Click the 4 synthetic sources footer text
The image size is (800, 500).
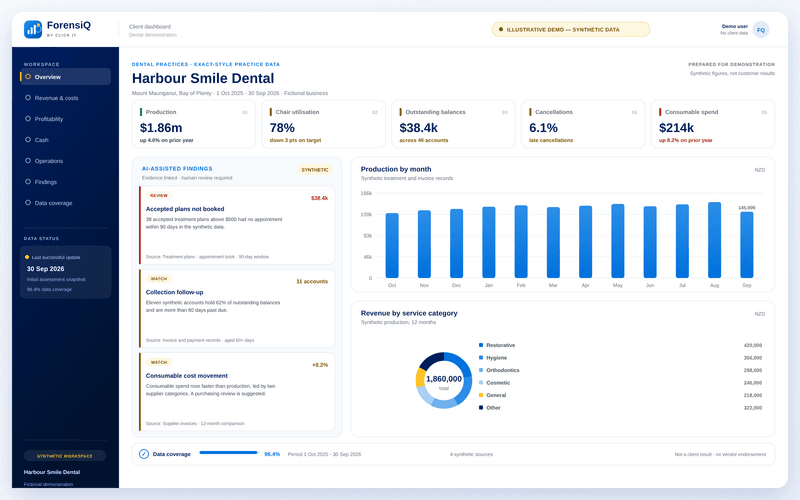coord(471,454)
